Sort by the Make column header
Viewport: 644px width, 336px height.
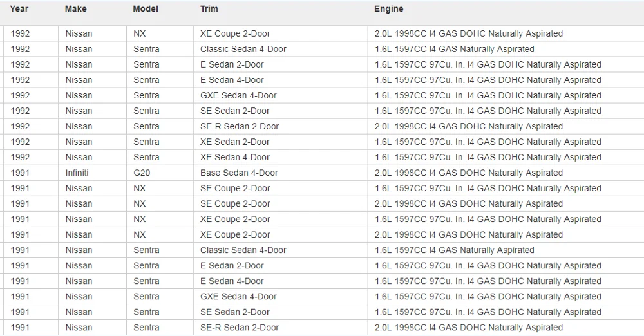[76, 9]
